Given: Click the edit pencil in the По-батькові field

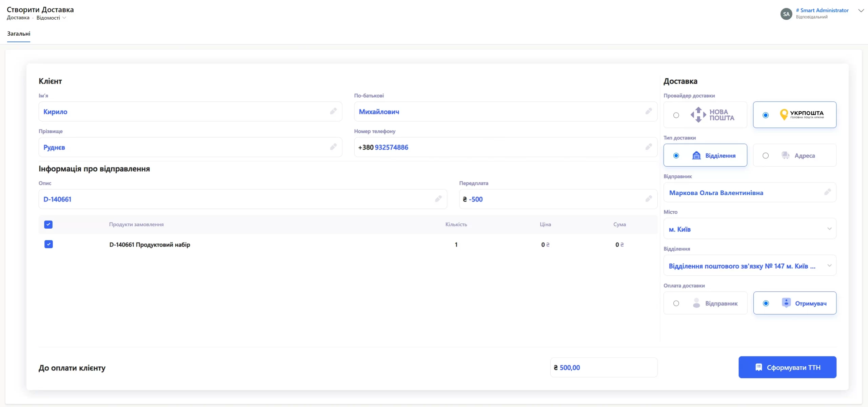Looking at the screenshot, I should tap(648, 111).
